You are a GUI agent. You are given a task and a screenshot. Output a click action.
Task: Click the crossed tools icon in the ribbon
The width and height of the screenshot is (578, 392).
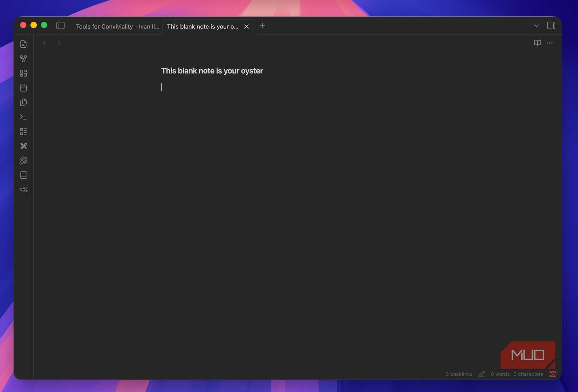click(23, 146)
